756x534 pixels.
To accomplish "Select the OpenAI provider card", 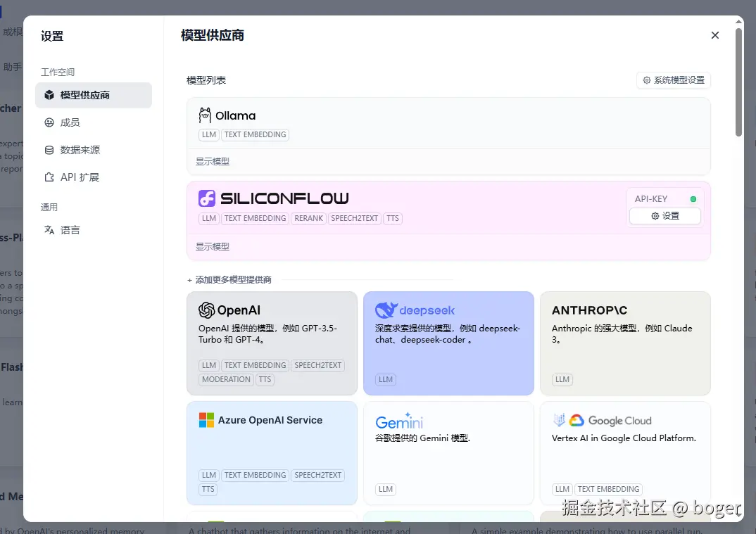I will [x=272, y=343].
